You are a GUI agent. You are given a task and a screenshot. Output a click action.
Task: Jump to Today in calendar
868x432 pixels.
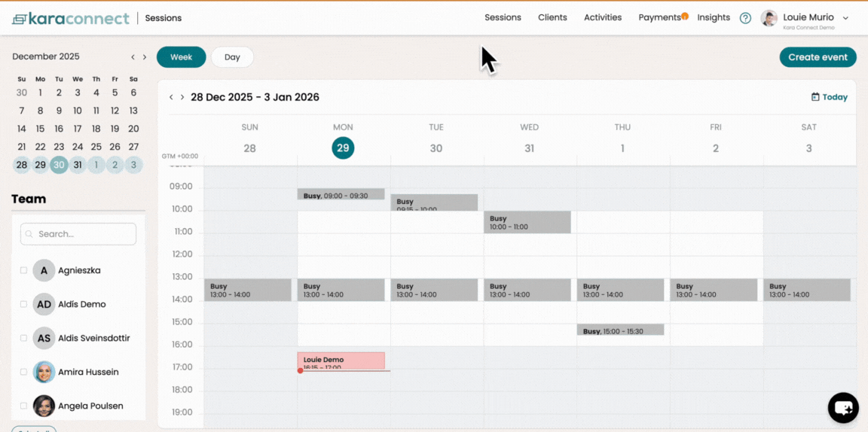(x=829, y=97)
